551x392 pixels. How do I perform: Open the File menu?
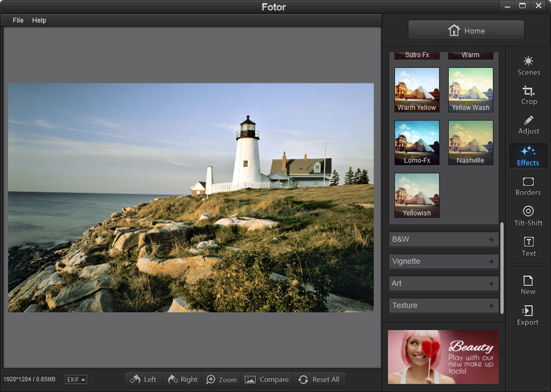18,20
